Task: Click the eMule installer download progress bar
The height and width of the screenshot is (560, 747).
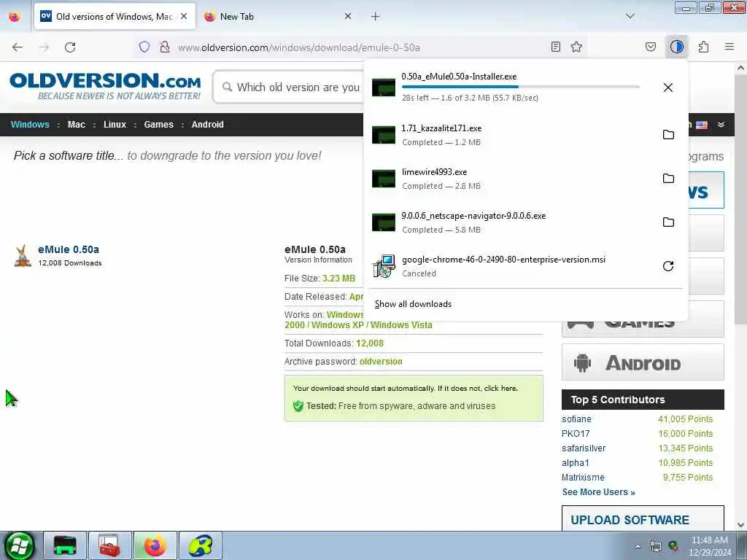Action: [x=520, y=87]
